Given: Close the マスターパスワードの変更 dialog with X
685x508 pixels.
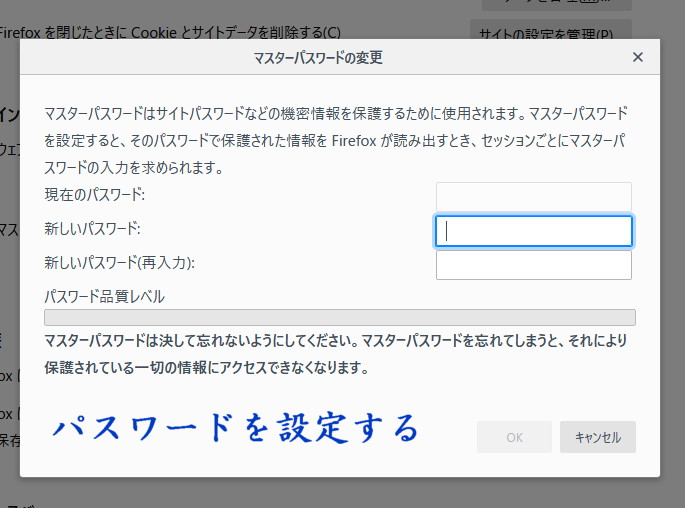Looking at the screenshot, I should (638, 58).
